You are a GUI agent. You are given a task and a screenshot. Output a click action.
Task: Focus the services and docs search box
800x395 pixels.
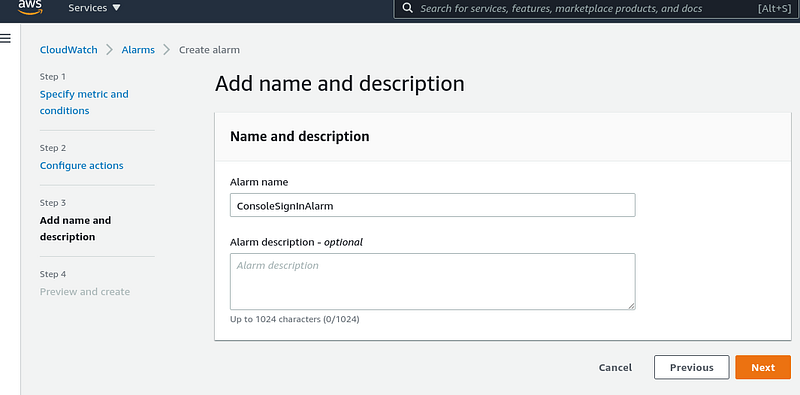[x=595, y=9]
